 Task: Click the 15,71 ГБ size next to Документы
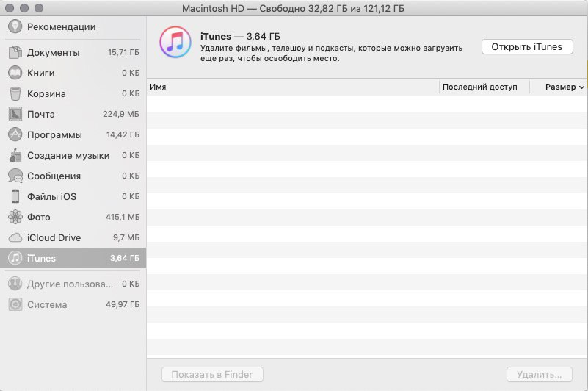click(x=123, y=52)
